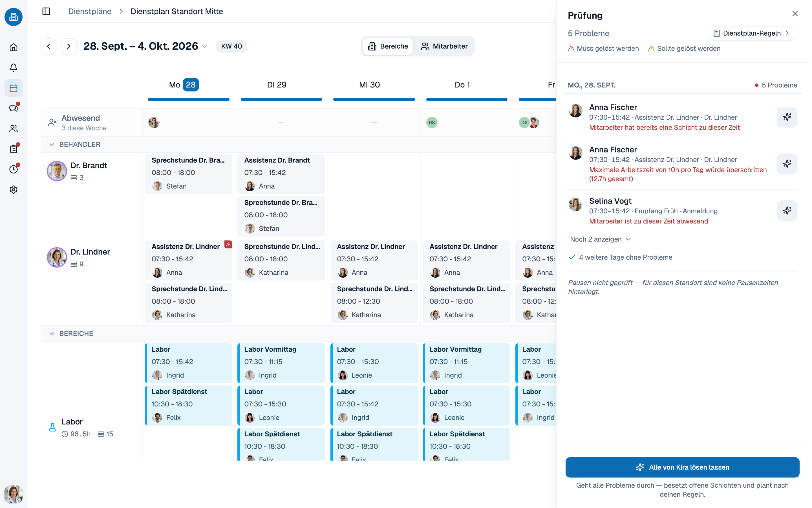This screenshot has height=508, width=812.
Task: Open Tuesday's Assistenz Dr. Brandt shift with Anna
Action: pos(281,174)
